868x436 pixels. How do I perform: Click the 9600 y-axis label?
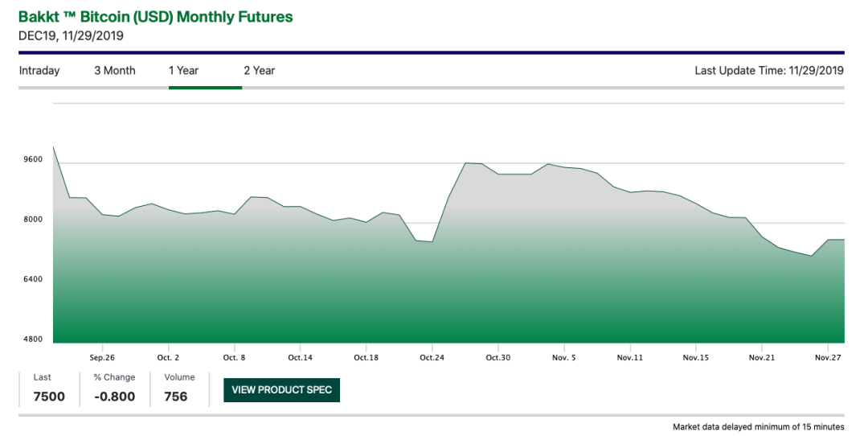33,159
